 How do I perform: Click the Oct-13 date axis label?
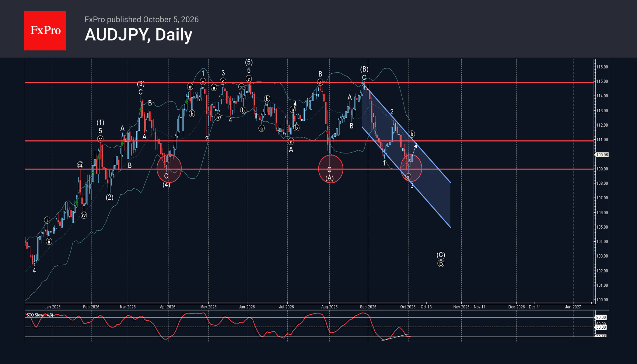pyautogui.click(x=426, y=307)
